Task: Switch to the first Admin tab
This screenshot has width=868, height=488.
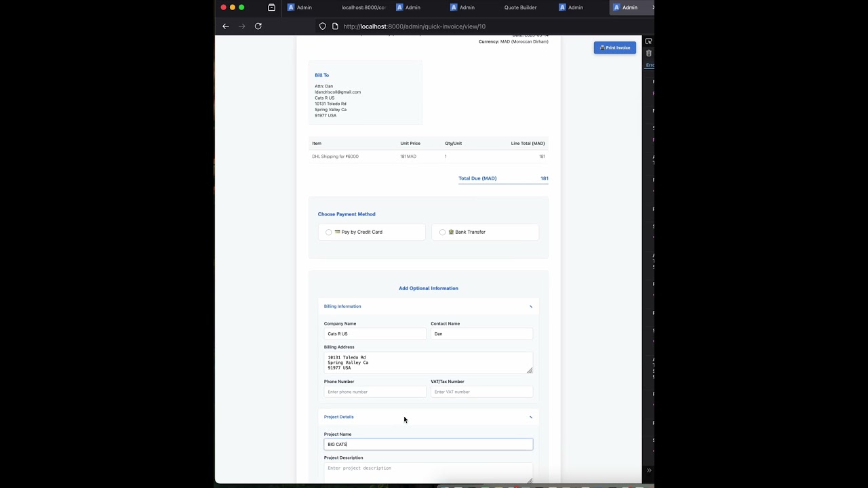Action: pyautogui.click(x=299, y=7)
